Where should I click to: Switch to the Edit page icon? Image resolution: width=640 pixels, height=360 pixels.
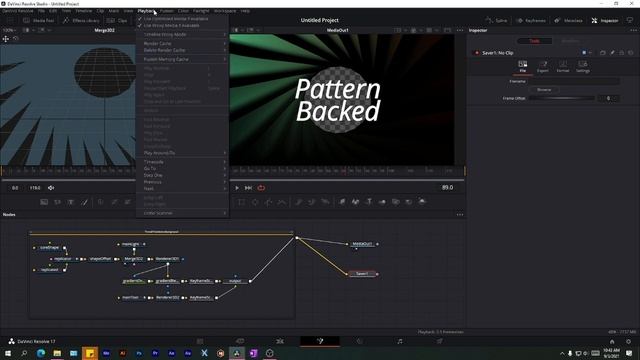[280, 341]
